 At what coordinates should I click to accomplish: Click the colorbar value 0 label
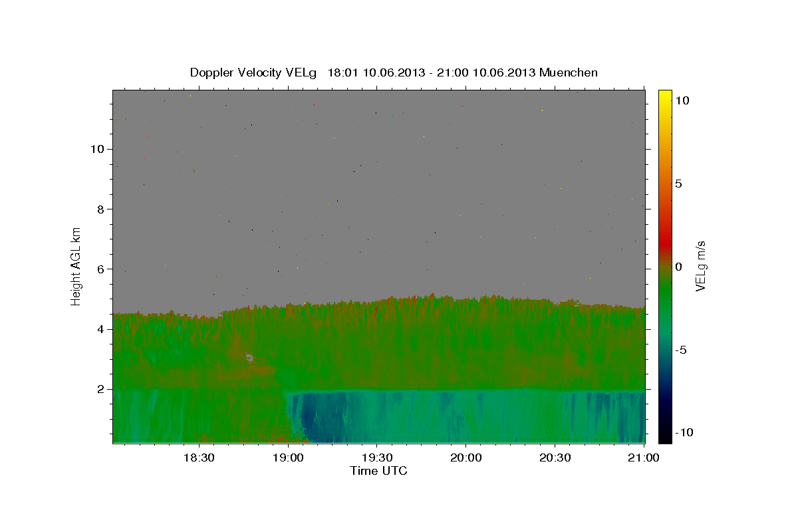pos(678,267)
